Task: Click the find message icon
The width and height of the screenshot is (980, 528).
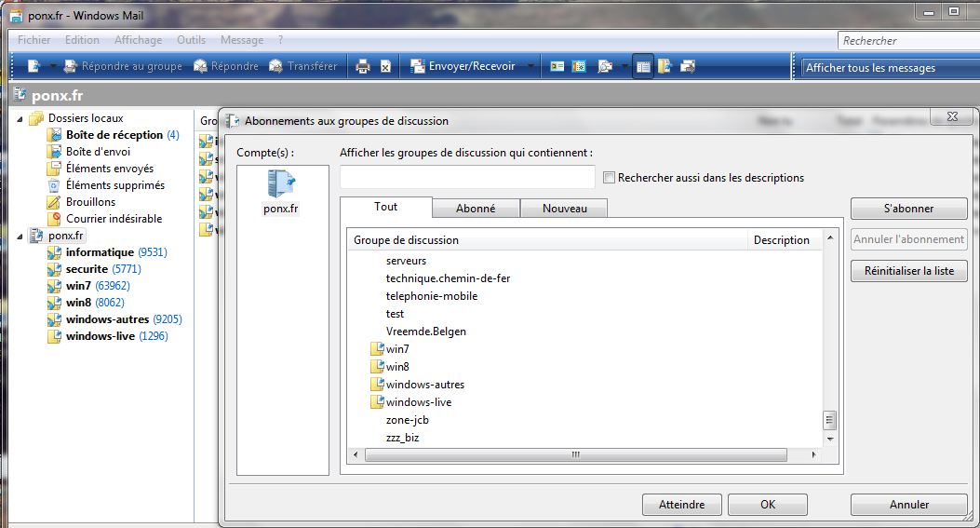Action: 604,66
